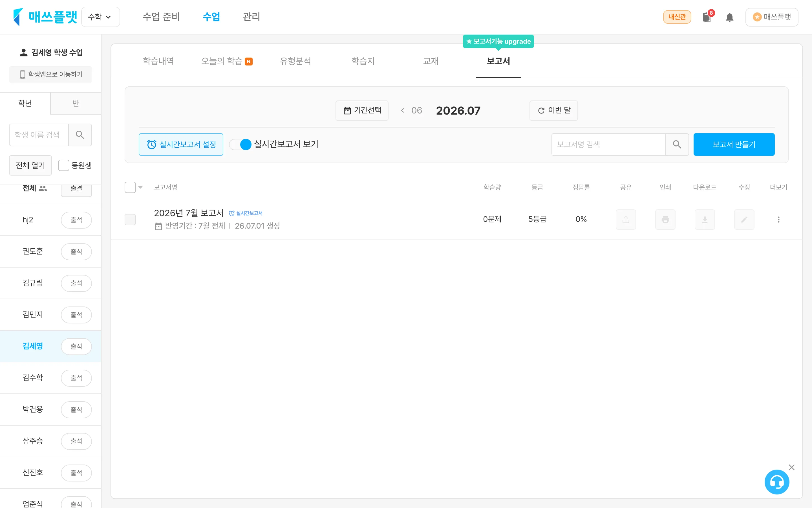812x508 pixels.
Task: Switch to 교재 tab
Action: (x=431, y=61)
